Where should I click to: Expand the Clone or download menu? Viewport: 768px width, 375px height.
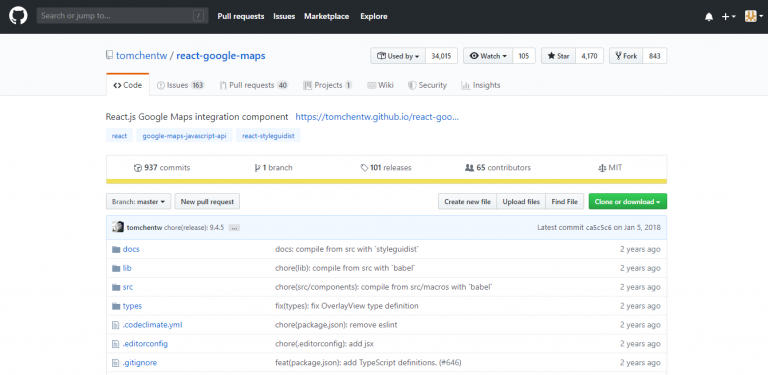(627, 201)
